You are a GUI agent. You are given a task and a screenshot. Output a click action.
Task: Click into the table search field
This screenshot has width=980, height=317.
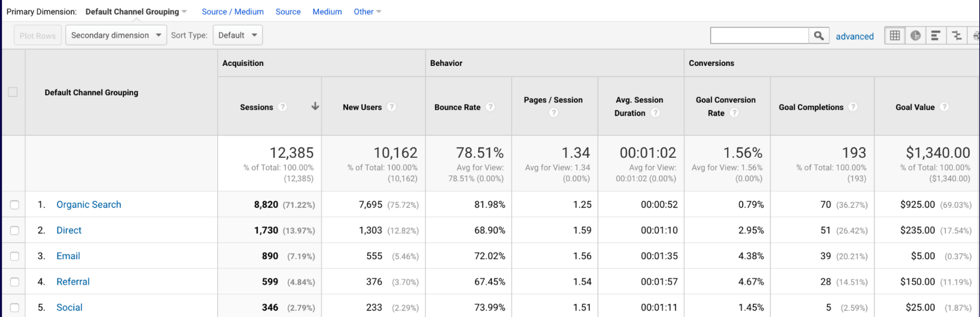pyautogui.click(x=759, y=36)
